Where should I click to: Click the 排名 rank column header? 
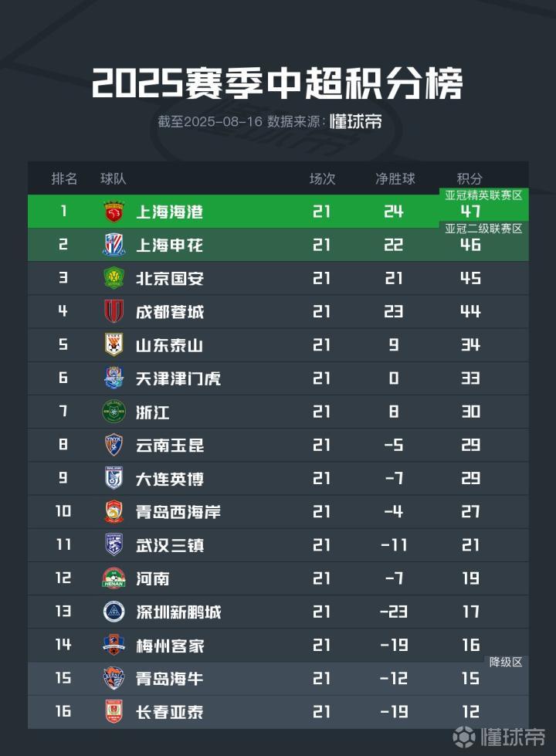(x=65, y=179)
